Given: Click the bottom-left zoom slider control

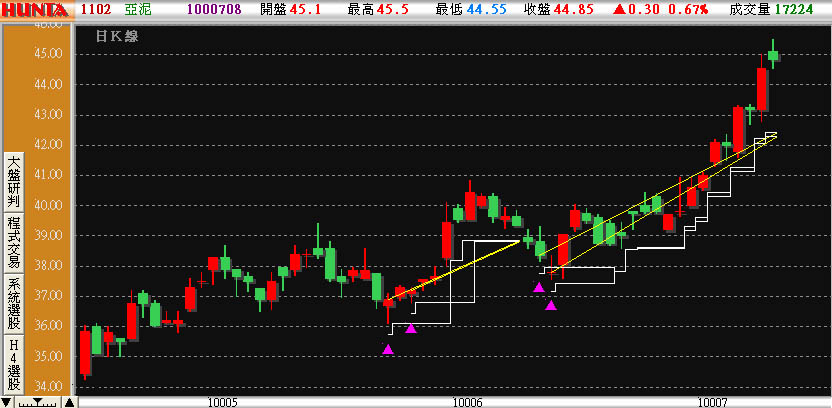Looking at the screenshot, I should coord(38,402).
